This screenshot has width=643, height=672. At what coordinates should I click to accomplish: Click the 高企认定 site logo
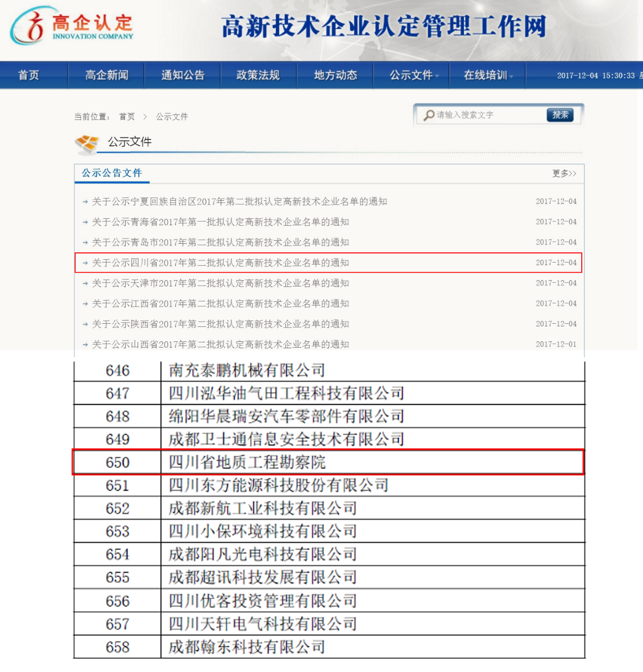point(72,26)
